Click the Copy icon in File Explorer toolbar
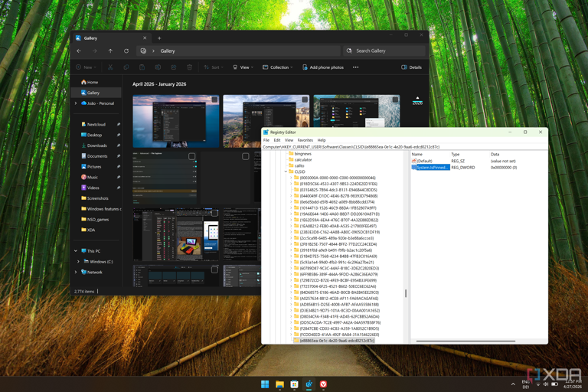 (126, 67)
